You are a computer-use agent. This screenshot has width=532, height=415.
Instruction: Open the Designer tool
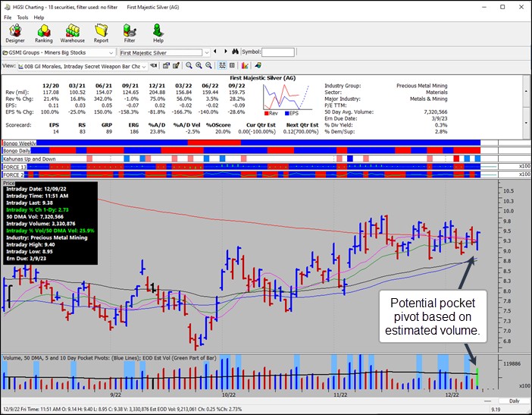coord(15,33)
